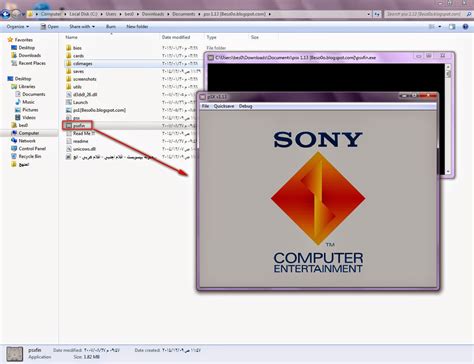Select Computer in the navigation pane
This screenshot has height=364, width=474.
pyautogui.click(x=25, y=133)
